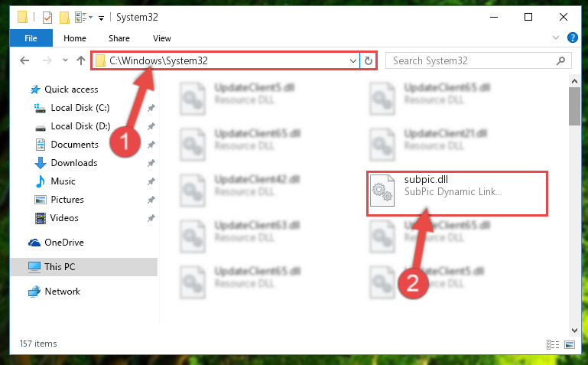
Task: Refresh the System32 folder view
Action: [x=369, y=60]
